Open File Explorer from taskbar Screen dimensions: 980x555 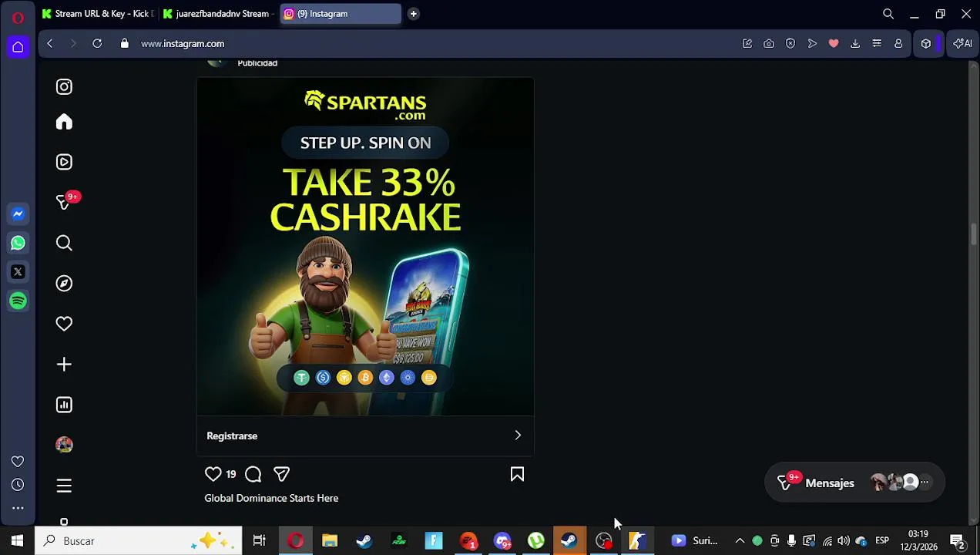tap(330, 541)
